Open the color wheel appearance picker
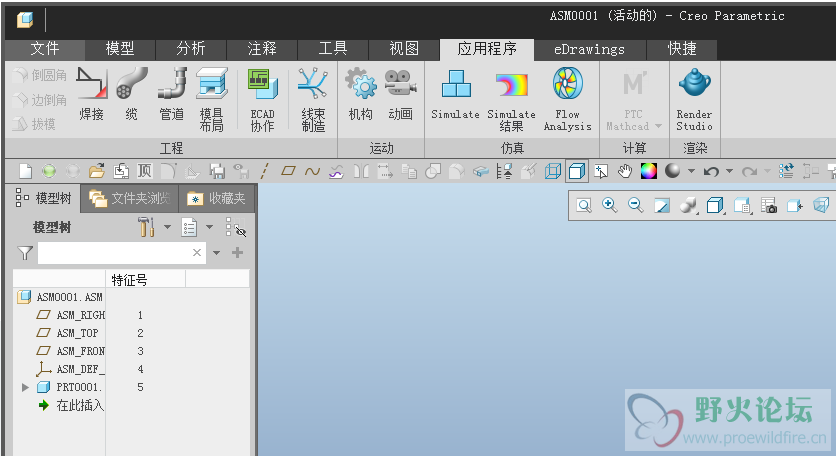This screenshot has height=456, width=836. [x=648, y=171]
